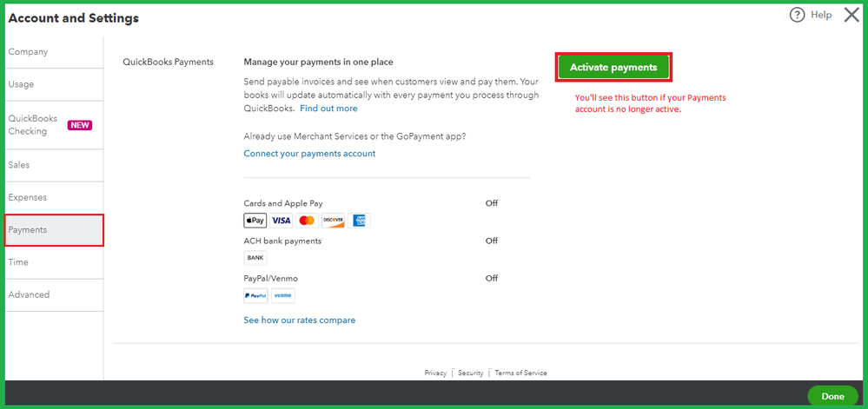Click the PayPal logo icon
This screenshot has width=868, height=409.
[x=255, y=295]
